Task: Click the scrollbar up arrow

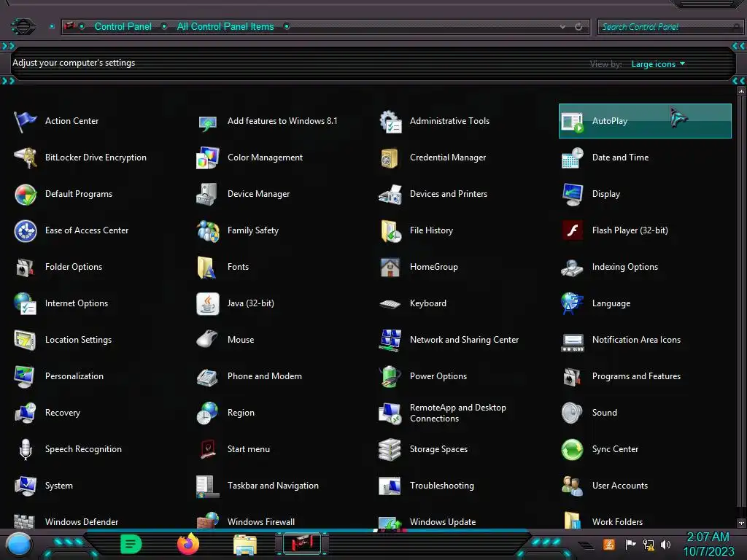Action: [741, 90]
